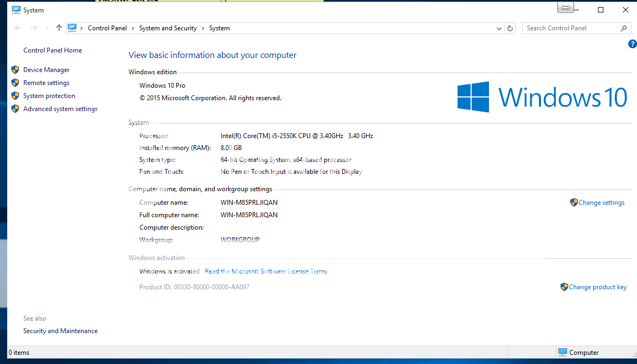Open System protection link
The width and height of the screenshot is (637, 364).
[x=49, y=96]
